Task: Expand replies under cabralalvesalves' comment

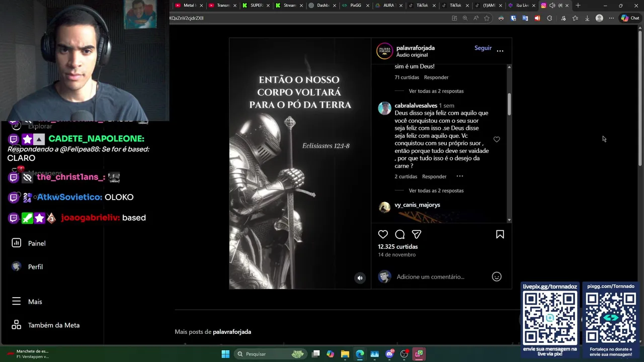Action: pyautogui.click(x=436, y=191)
